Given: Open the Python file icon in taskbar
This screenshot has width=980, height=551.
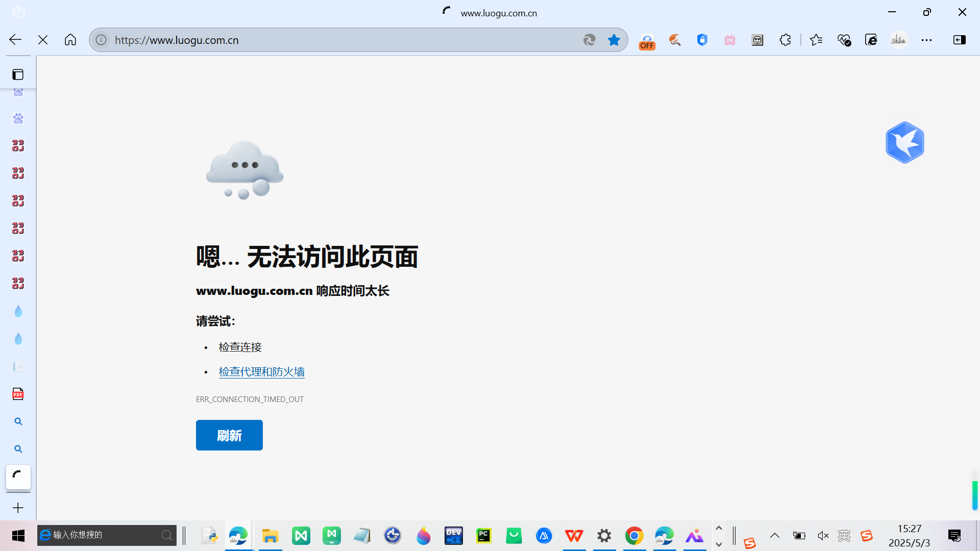Looking at the screenshot, I should click(209, 536).
